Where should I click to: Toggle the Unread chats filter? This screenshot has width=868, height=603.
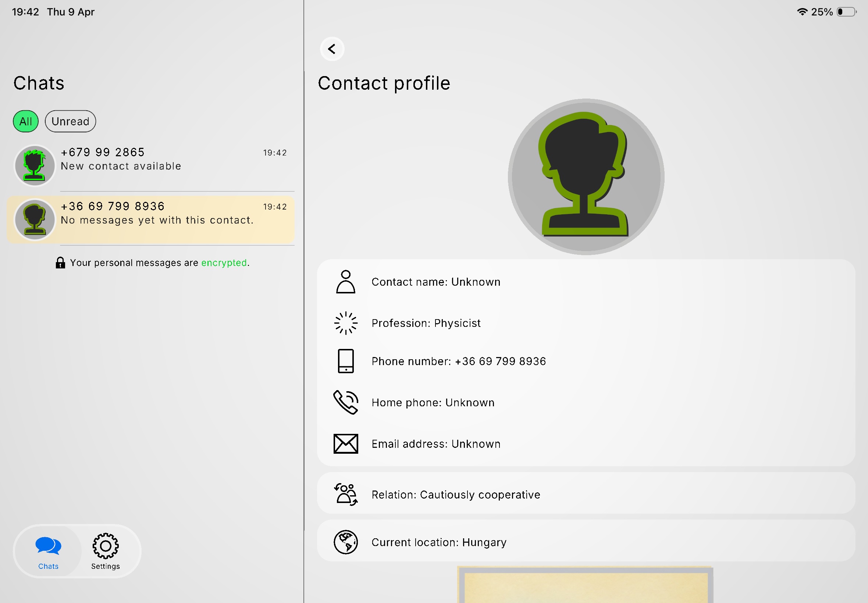click(70, 121)
